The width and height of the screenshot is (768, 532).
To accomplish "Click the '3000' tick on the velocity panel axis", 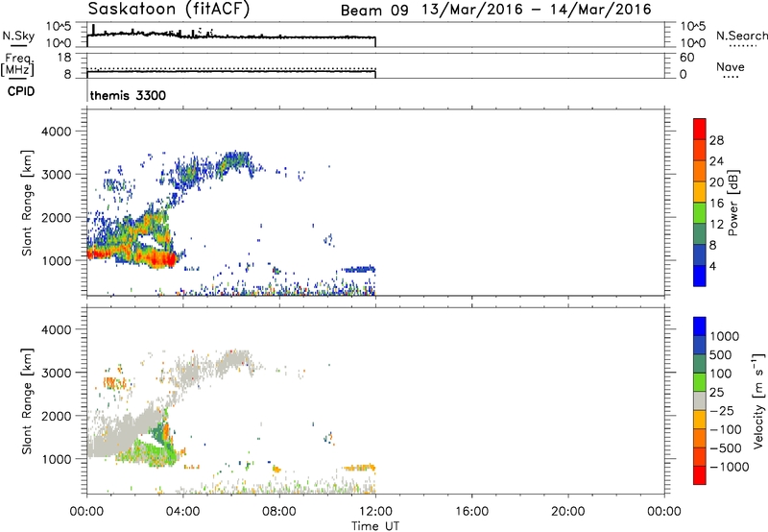I will 57,373.
